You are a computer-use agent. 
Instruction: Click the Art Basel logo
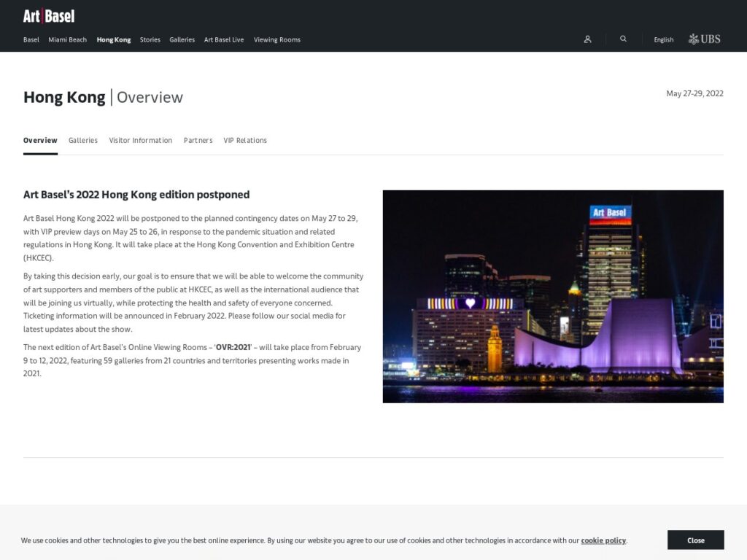tap(49, 16)
